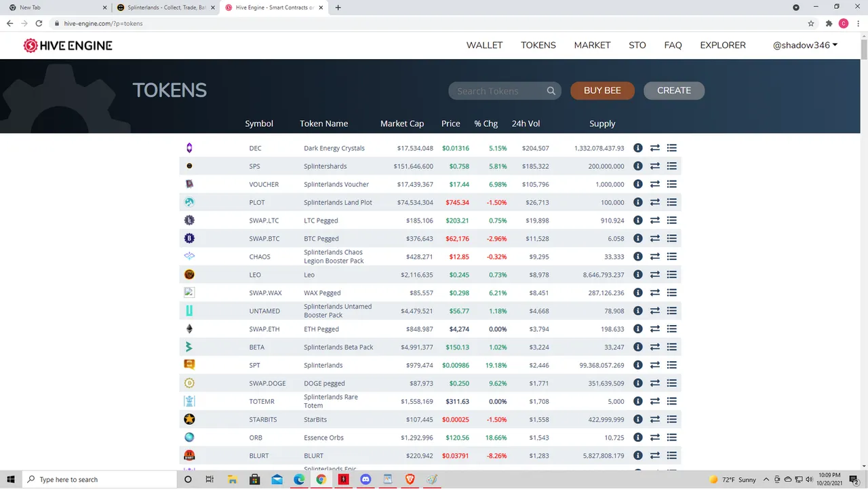The image size is (868, 490).
Task: Click the CREATE token button
Action: 674,90
